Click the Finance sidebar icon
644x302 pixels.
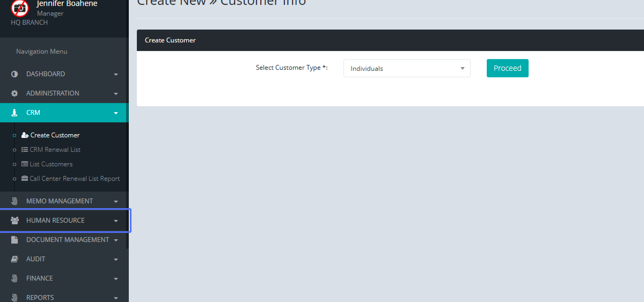[x=14, y=278]
